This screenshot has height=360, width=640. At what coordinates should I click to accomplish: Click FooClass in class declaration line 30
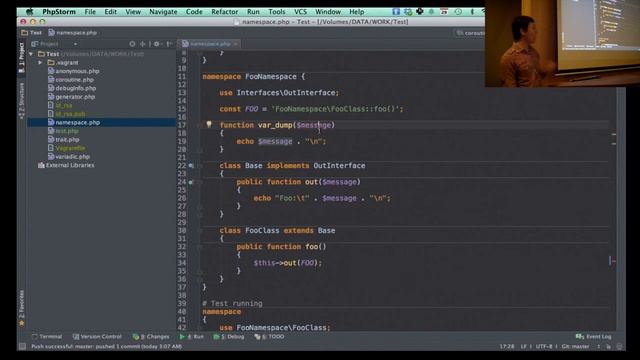(x=262, y=231)
